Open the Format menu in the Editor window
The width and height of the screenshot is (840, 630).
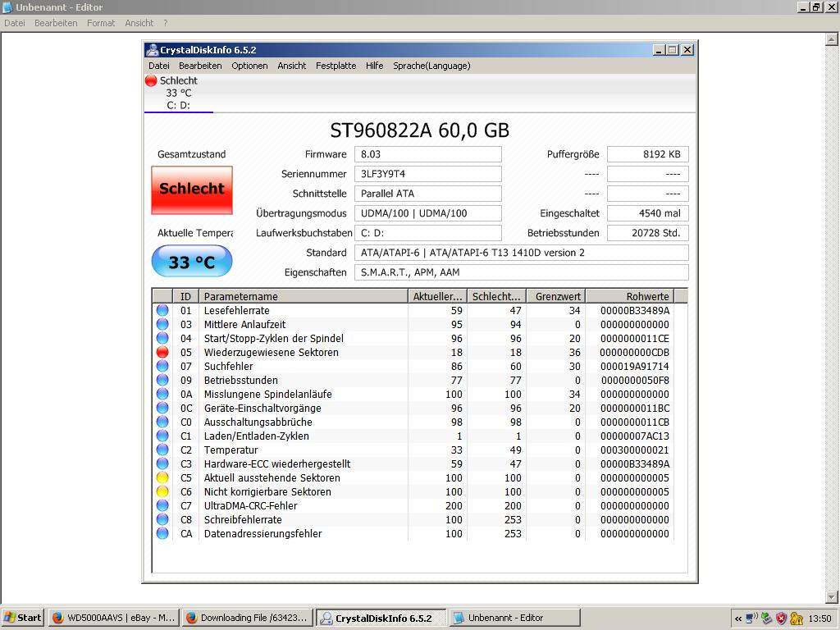point(101,23)
